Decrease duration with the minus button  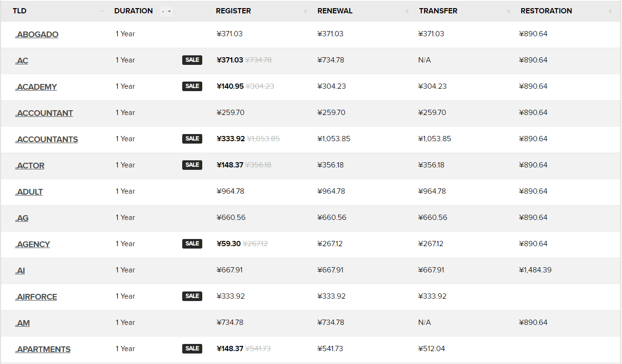tap(163, 11)
